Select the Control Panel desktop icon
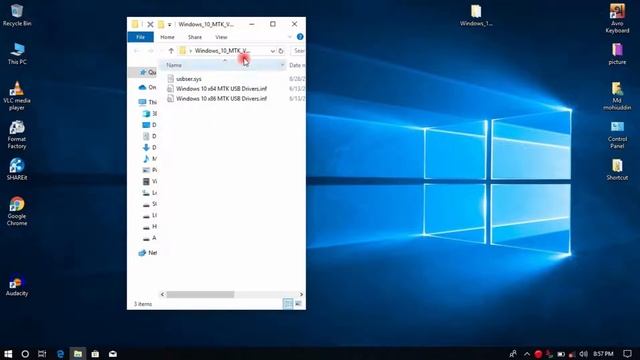Viewport: 640px width, 360px height. click(617, 135)
